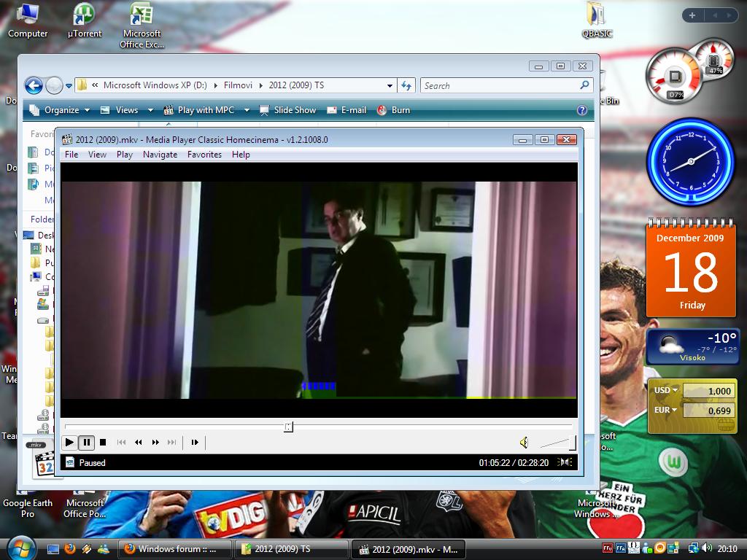Viewport: 747px width, 560px height.
Task: Click the Windows Start orb
Action: (x=20, y=548)
